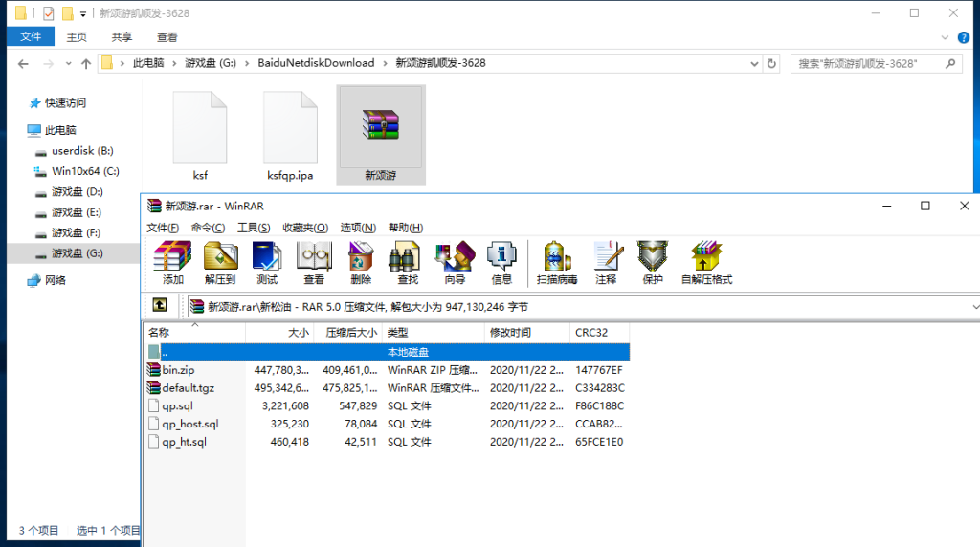Expand Explorer address bar history dropdown
Viewport: 980px width, 547px height.
coord(754,64)
